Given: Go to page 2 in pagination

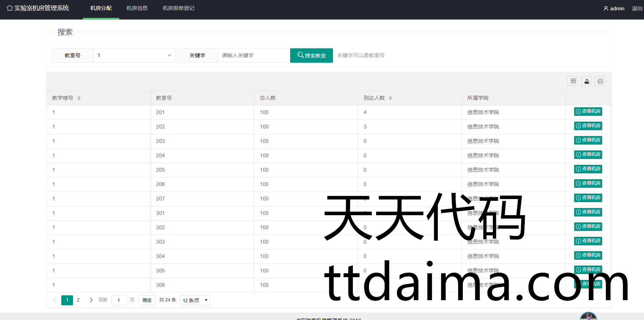Looking at the screenshot, I should (x=78, y=300).
